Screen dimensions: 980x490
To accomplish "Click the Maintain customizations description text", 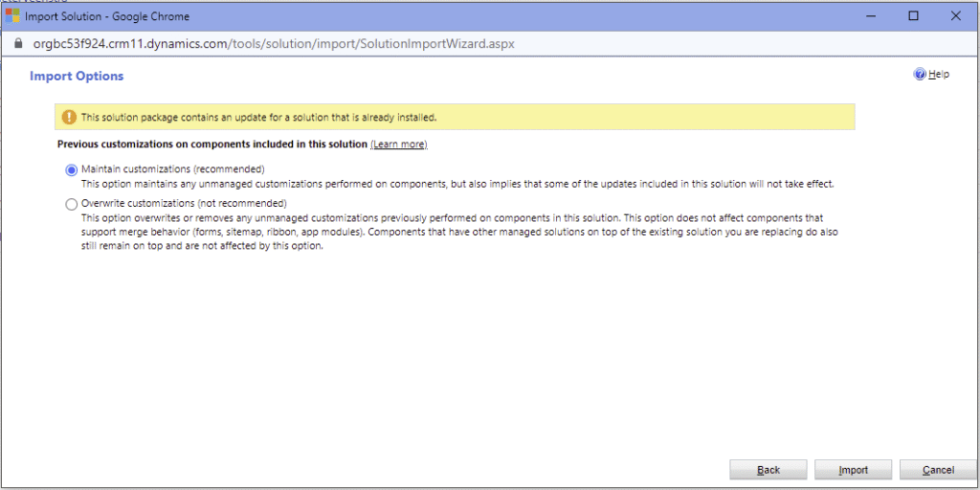I will [x=458, y=185].
